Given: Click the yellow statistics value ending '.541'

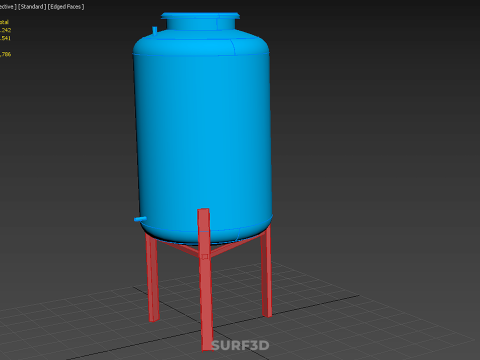Looking at the screenshot, I should (x=5, y=38).
